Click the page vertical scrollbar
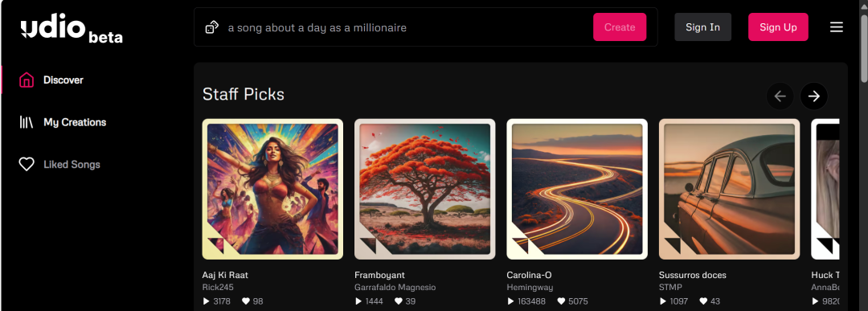868x311 pixels. pyautogui.click(x=863, y=156)
